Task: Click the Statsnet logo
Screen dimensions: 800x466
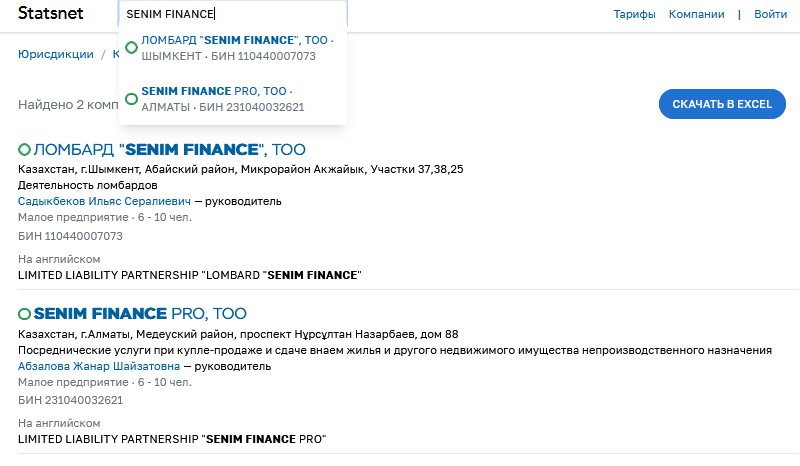Action: click(x=51, y=14)
